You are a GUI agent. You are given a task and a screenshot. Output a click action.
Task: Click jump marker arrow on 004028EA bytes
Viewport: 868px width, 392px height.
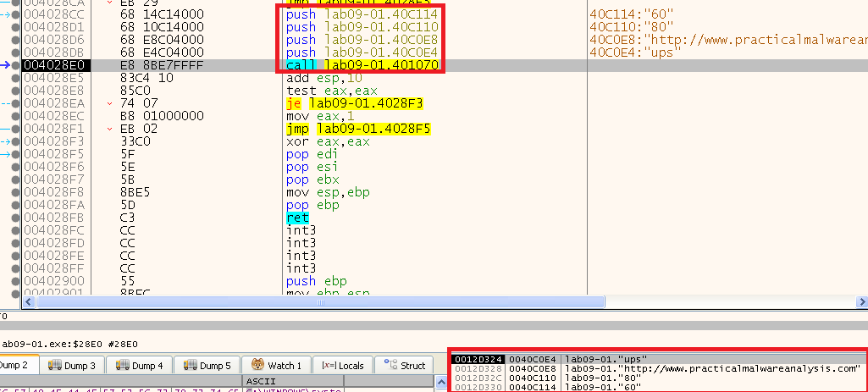click(111, 103)
